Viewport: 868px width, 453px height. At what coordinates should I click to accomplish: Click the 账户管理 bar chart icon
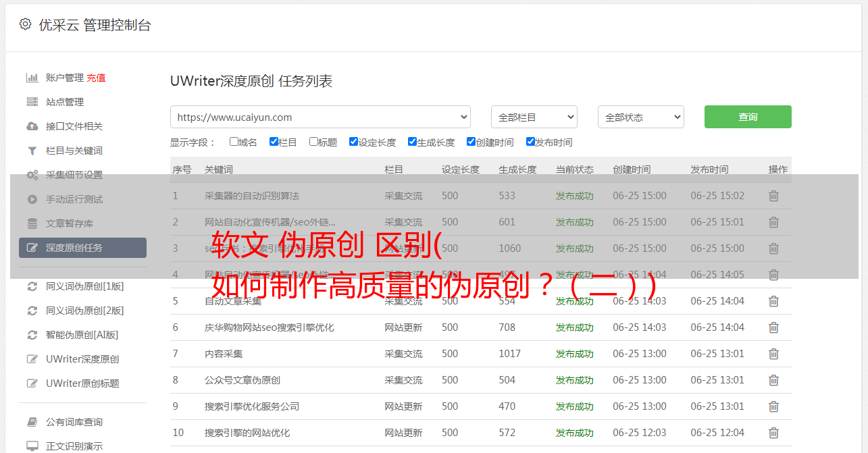point(32,78)
